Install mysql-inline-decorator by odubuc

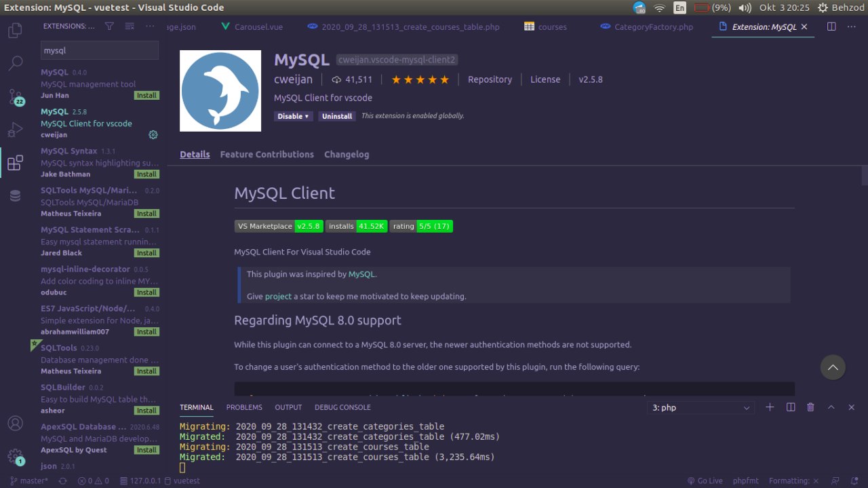[146, 293]
